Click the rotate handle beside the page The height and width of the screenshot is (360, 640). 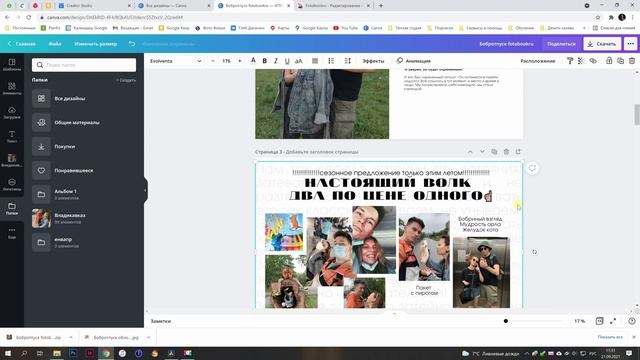coord(535,252)
